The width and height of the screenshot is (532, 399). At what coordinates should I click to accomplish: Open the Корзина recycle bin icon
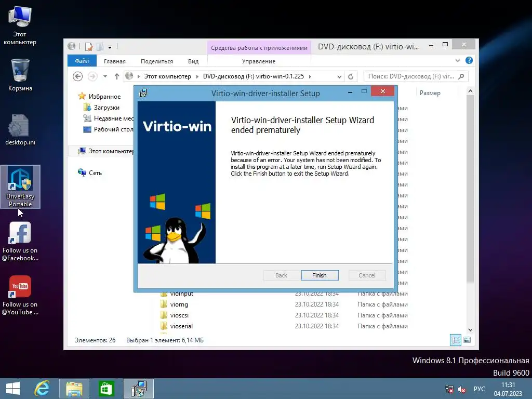[20, 75]
